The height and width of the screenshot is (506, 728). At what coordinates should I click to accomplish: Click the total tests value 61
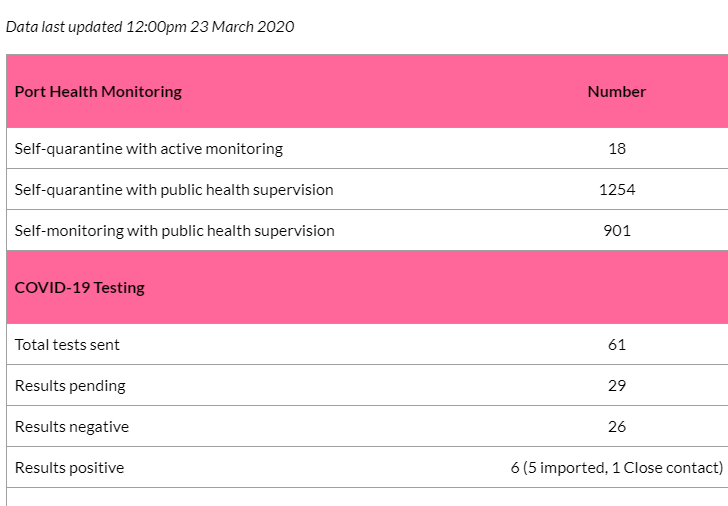(617, 345)
